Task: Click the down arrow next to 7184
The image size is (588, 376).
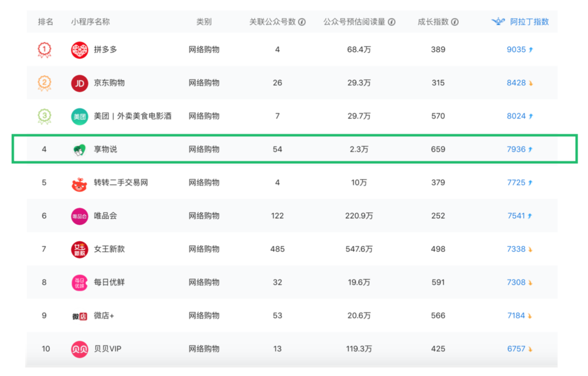Action: tap(531, 316)
